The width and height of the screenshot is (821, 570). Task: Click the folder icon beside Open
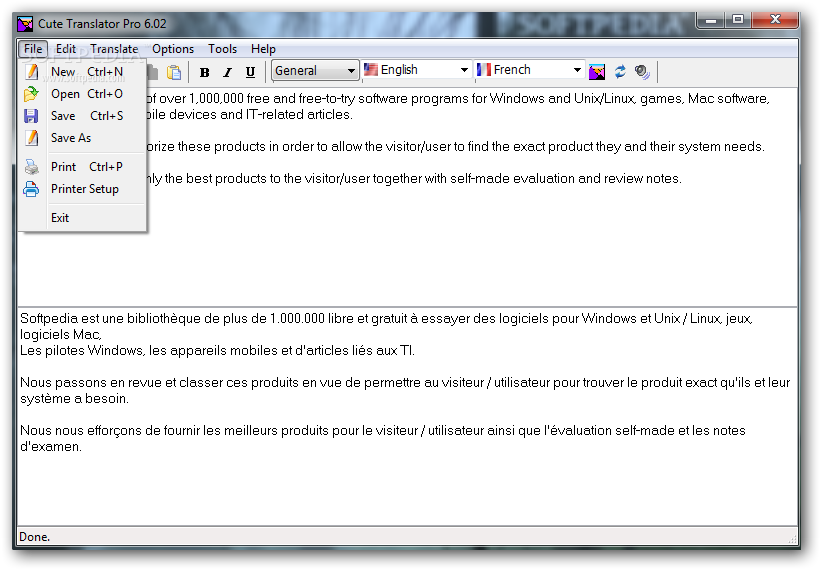pyautogui.click(x=31, y=94)
